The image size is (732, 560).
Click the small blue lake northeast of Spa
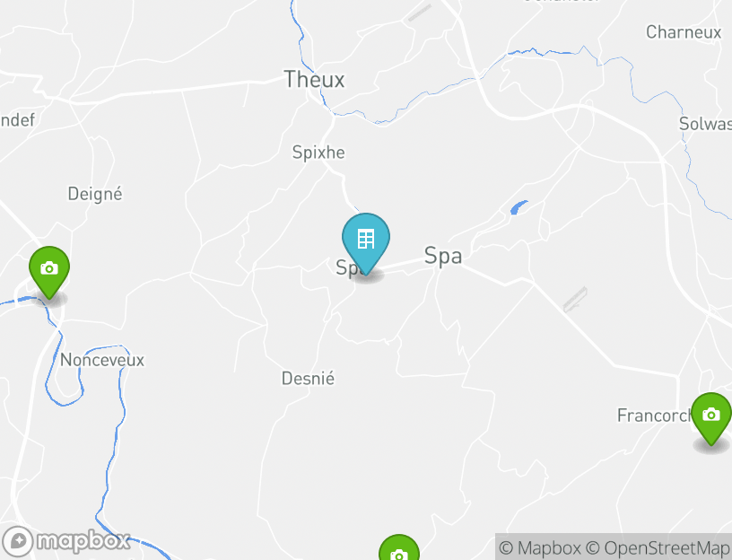click(x=518, y=207)
